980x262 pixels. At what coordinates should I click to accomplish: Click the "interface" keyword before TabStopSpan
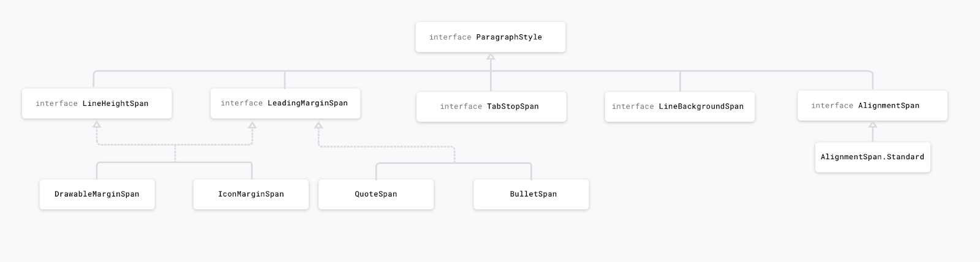coord(461,107)
